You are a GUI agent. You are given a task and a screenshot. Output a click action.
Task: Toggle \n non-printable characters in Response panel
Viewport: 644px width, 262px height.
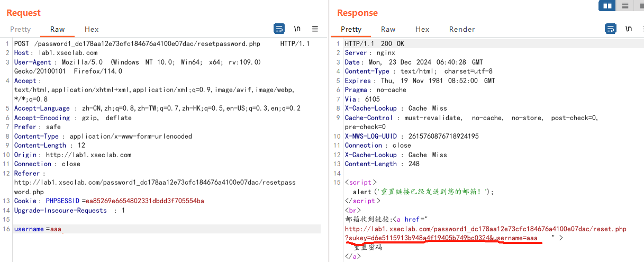click(629, 29)
